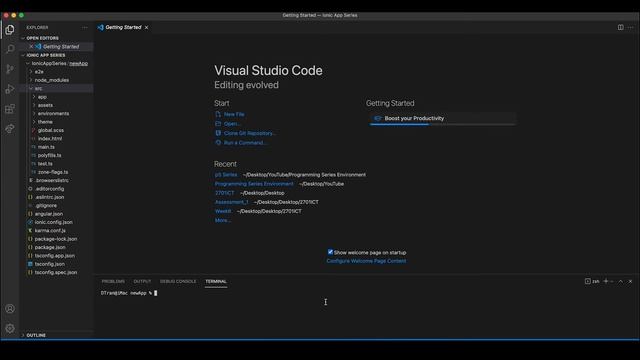640x360 pixels.
Task: Open the Manage gear icon
Action: tap(10, 328)
